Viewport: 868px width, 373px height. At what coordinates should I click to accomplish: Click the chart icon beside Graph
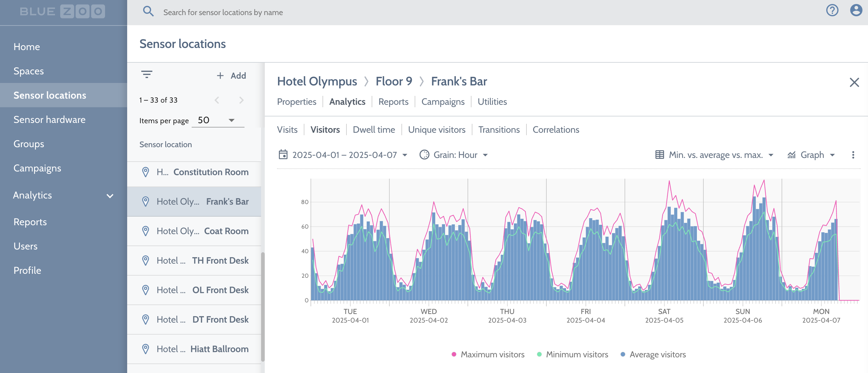791,155
